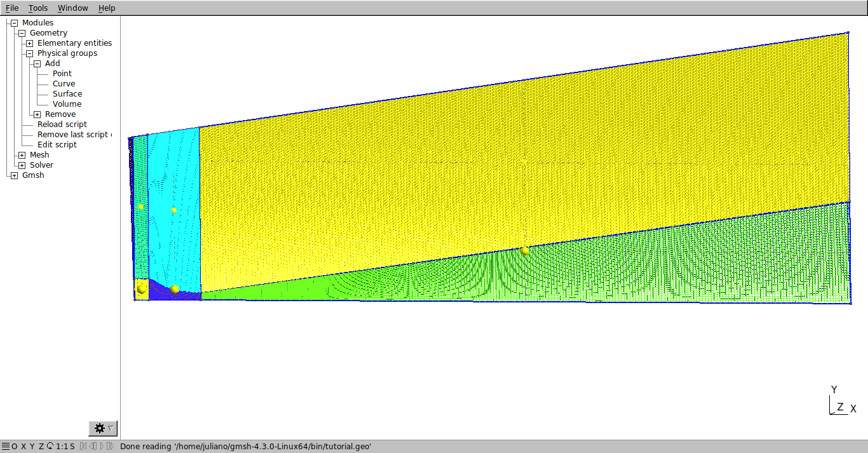Open the status bar hamburger options icon
This screenshot has height=453, width=868.
6,447
